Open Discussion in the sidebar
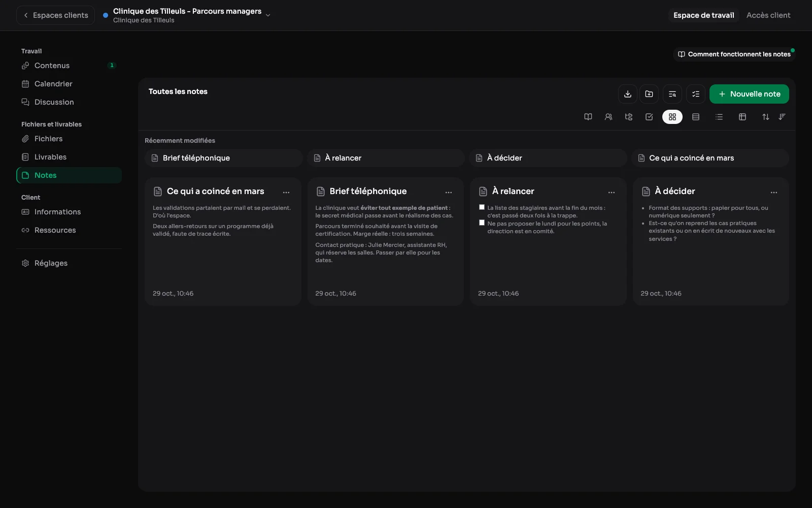 (x=69, y=102)
